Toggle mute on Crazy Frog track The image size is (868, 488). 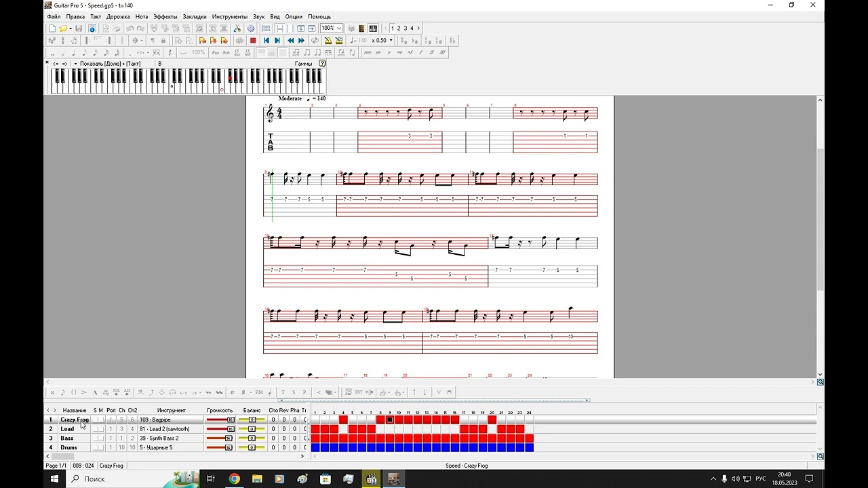point(102,420)
